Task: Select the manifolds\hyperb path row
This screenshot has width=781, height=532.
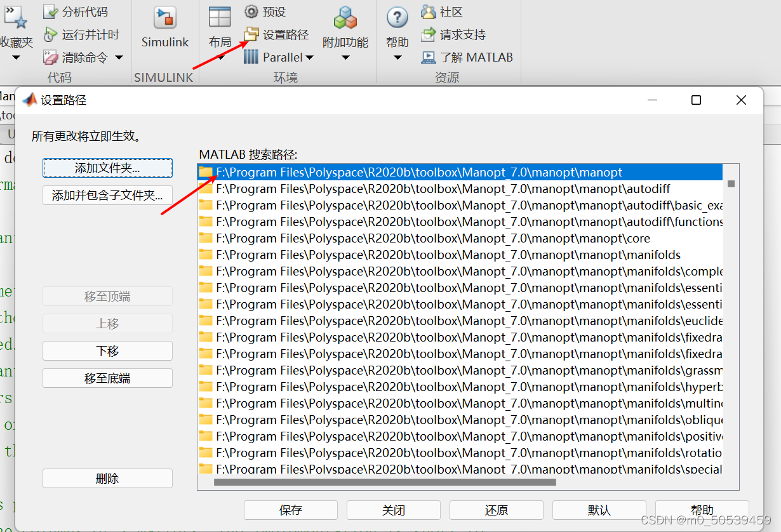Action: coord(460,387)
